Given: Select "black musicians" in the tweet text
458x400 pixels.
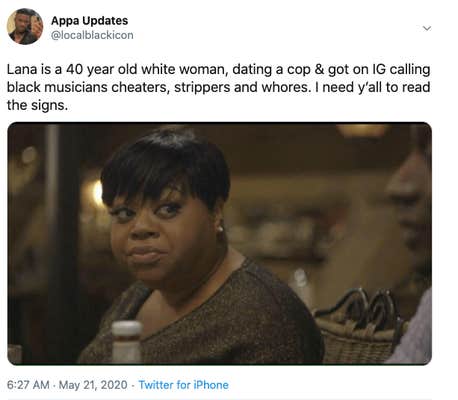Looking at the screenshot, I should [57, 87].
